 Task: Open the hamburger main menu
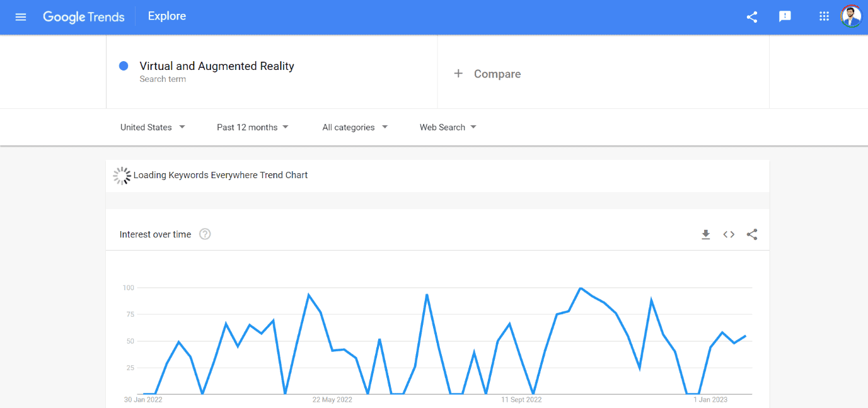pos(21,17)
